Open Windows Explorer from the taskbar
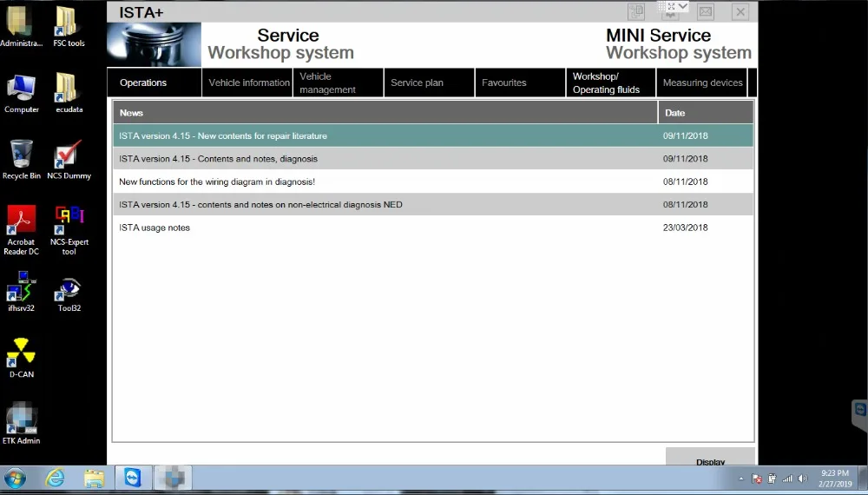This screenshot has width=868, height=495. (94, 478)
